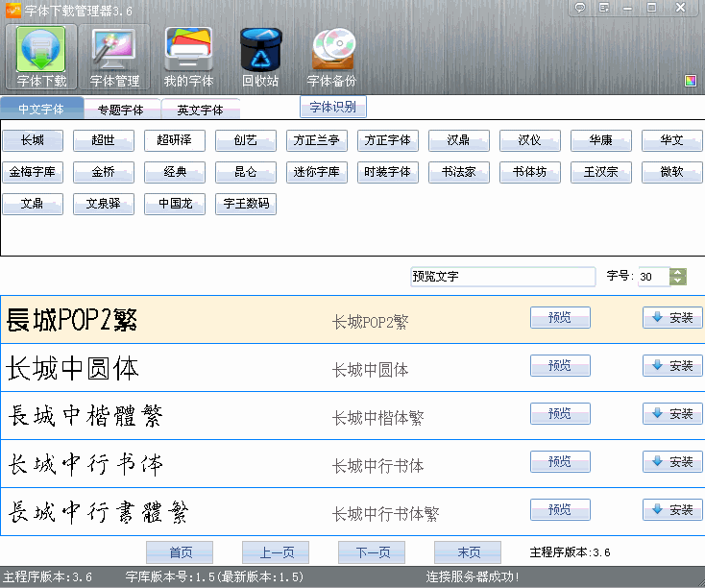Select the 金桥 font family button
The height and width of the screenshot is (588, 705).
104,172
